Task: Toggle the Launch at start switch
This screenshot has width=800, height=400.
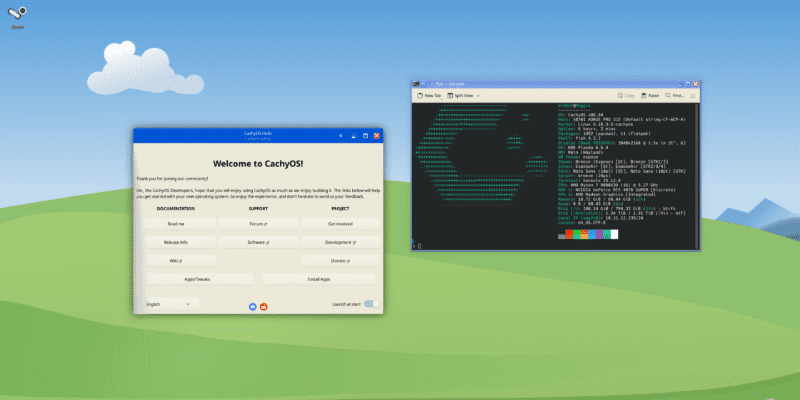Action: coord(372,304)
